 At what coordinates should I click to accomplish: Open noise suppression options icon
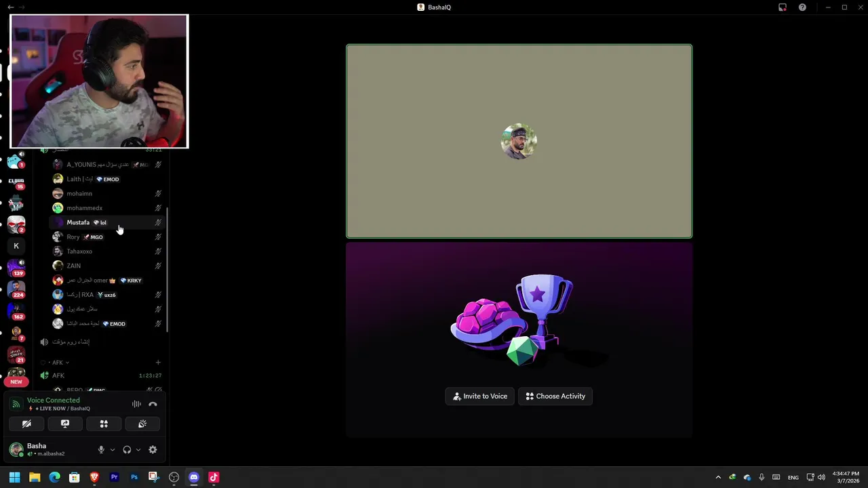tap(136, 404)
